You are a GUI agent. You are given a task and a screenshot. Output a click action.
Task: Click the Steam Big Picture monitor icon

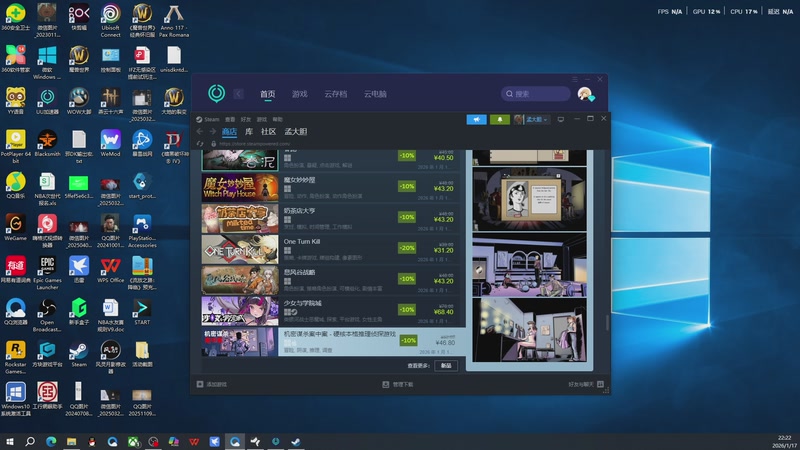(561, 119)
